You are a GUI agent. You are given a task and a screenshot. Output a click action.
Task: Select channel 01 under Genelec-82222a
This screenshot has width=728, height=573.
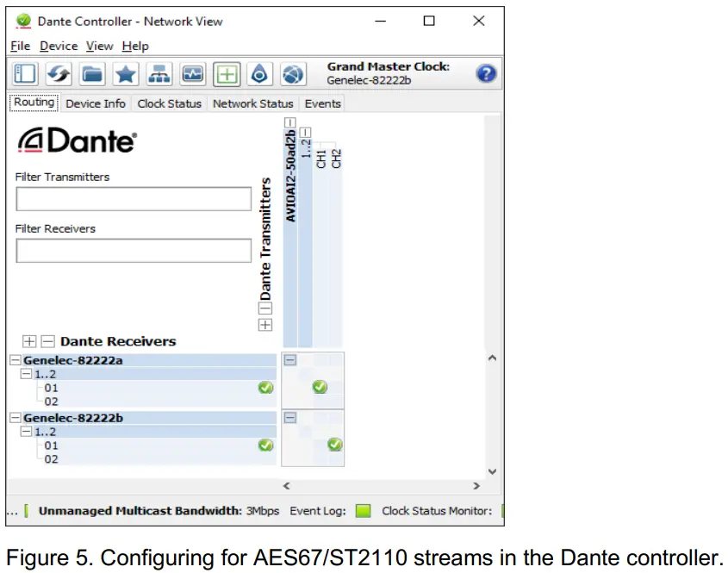51,388
